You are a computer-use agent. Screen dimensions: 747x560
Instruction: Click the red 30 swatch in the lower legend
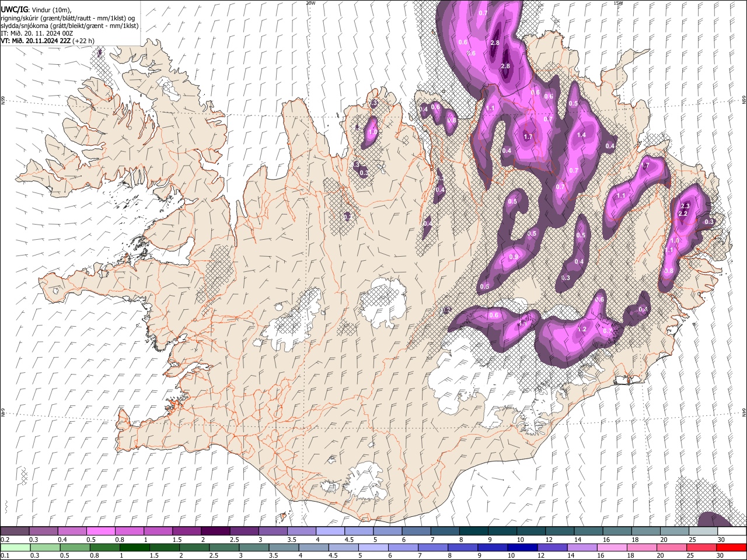[x=731, y=547]
